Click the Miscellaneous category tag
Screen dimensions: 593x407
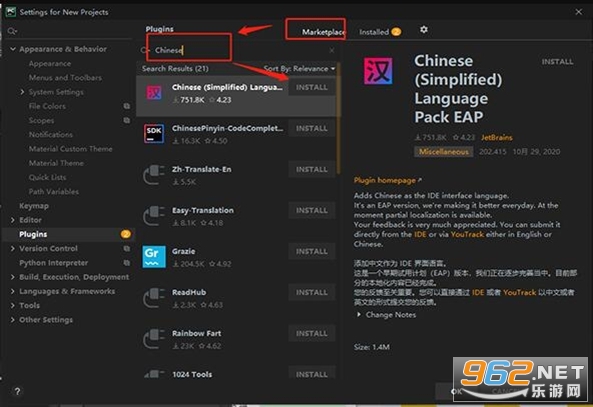coord(443,152)
